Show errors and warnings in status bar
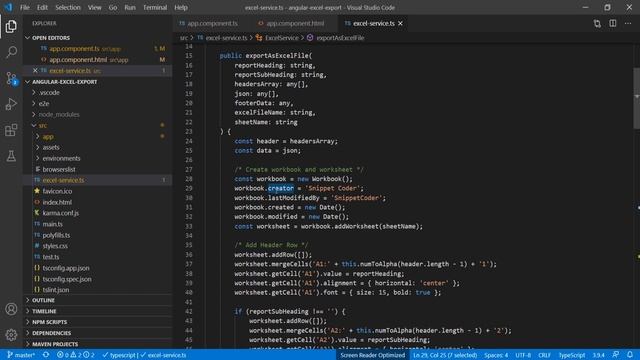The height and width of the screenshot is (360, 640). 76,355
